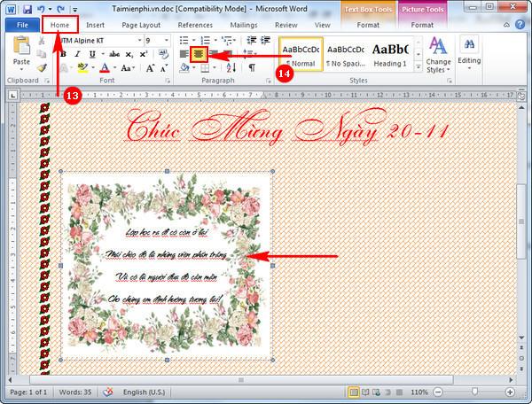Open Word Help question mark
Viewport: 532px width, 404px height.
pos(520,25)
